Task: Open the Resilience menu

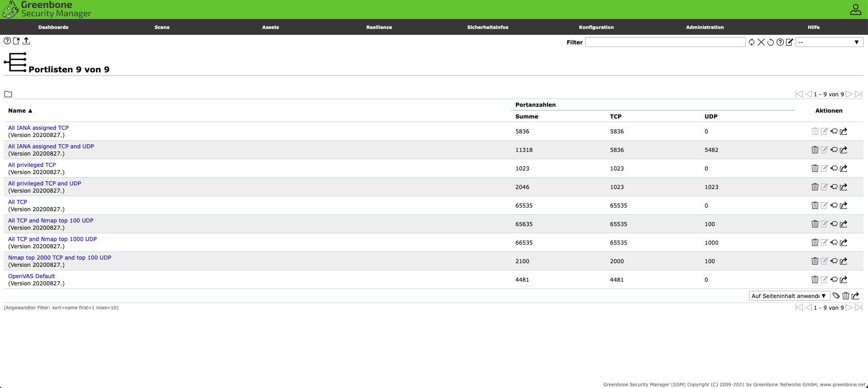Action: (379, 27)
